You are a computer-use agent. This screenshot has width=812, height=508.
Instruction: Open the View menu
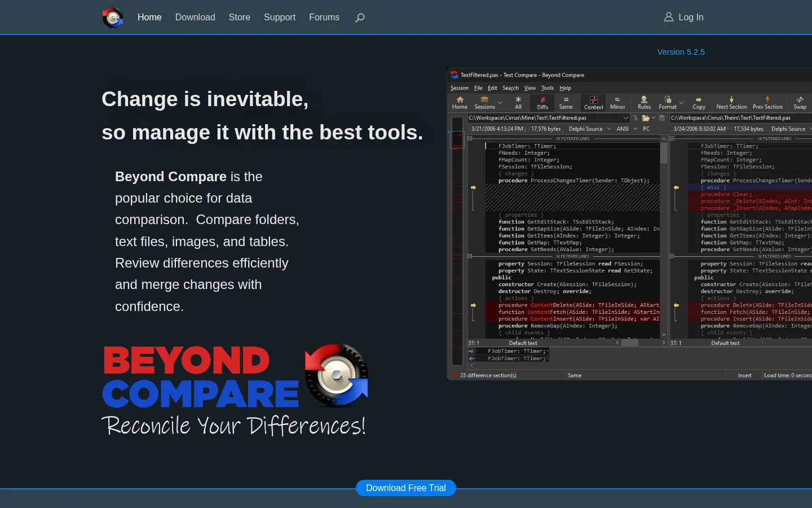point(530,88)
